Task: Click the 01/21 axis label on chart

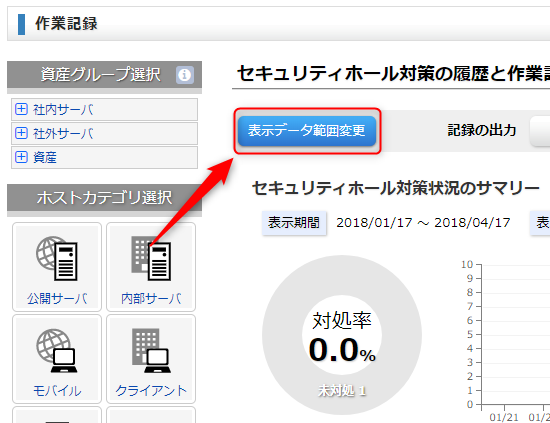Action: pos(504,417)
